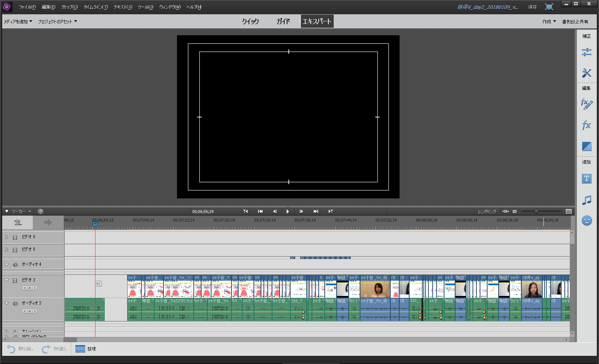Click the split clip scissors icon
This screenshot has height=364, width=599.
pyautogui.click(x=99, y=284)
